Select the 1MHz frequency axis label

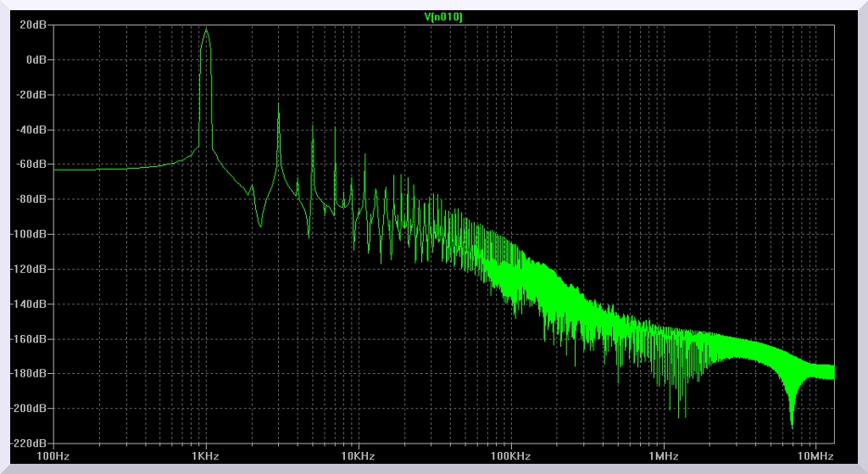[x=664, y=456]
